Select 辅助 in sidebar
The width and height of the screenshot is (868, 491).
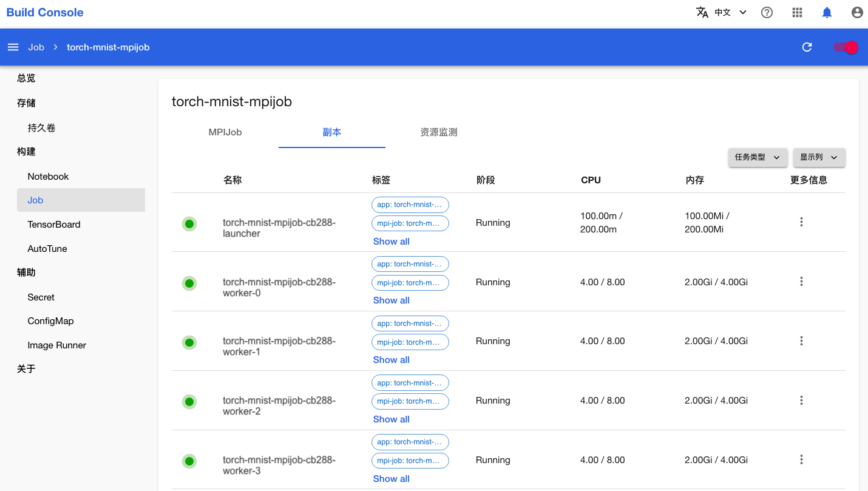[26, 273]
